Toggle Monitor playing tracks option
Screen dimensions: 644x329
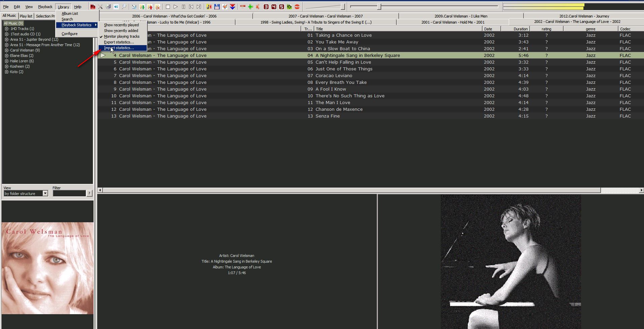[121, 36]
